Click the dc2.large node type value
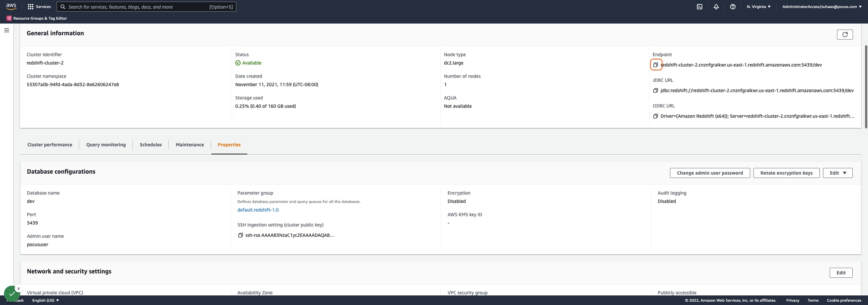The image size is (868, 305). [x=454, y=63]
